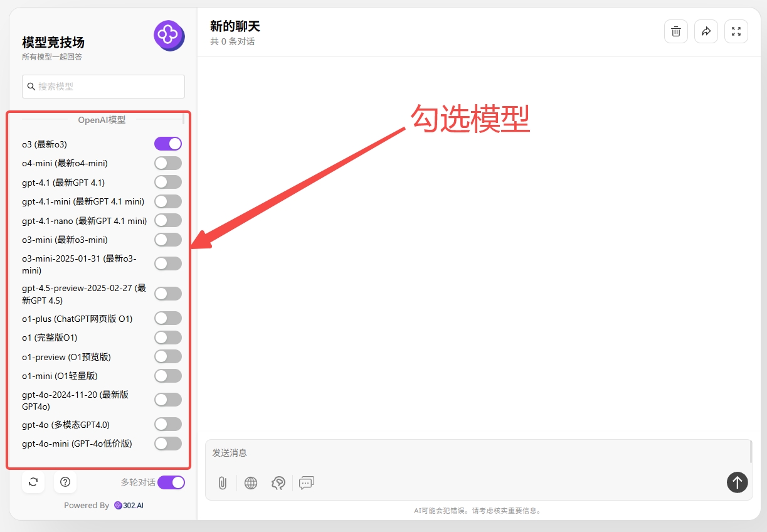Click the AI可能会犯错误 disclaimer text
Viewport: 767px width, 532px height.
point(477,511)
